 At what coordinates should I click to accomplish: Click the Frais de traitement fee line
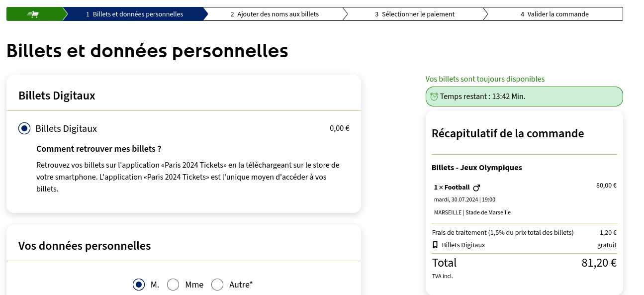(524, 232)
